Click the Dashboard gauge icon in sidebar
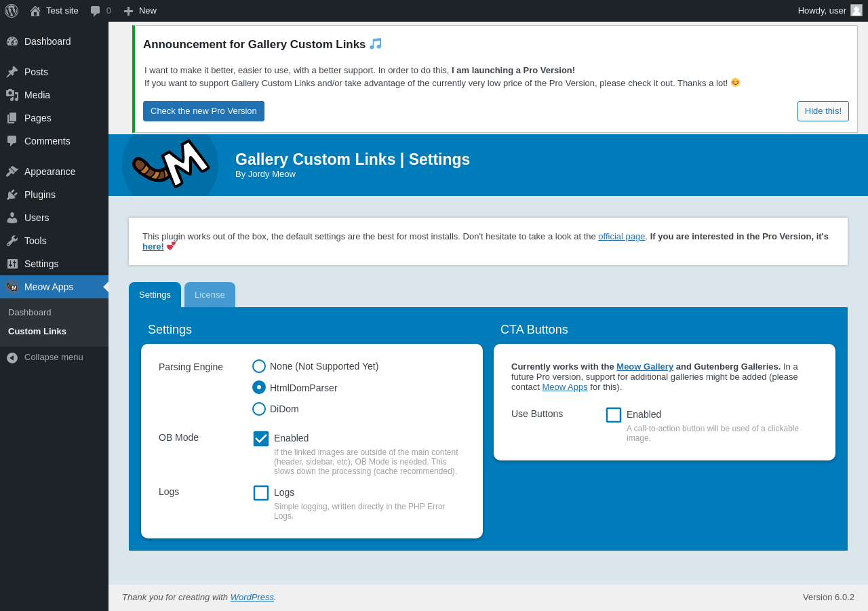The width and height of the screenshot is (868, 611). point(12,41)
